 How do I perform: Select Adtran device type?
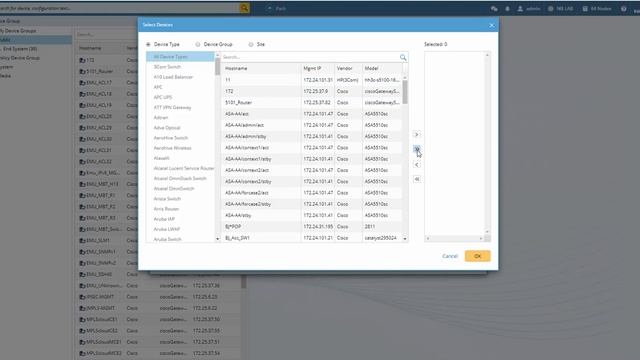coord(180,118)
